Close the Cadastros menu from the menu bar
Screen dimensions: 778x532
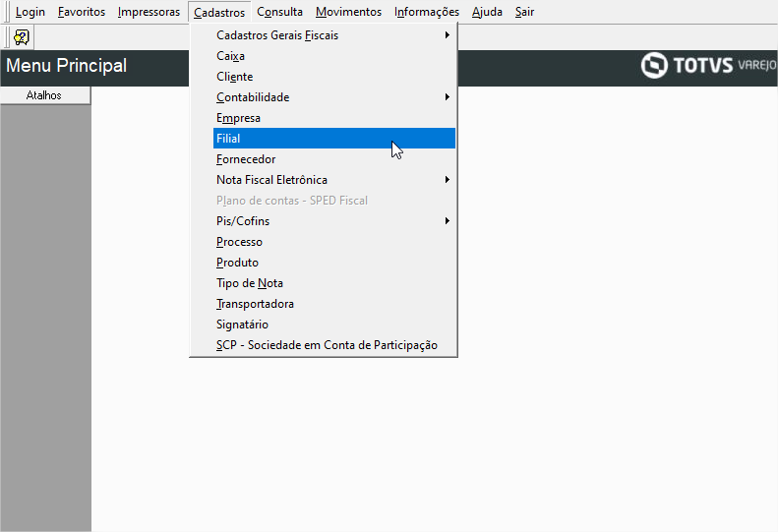pos(219,12)
